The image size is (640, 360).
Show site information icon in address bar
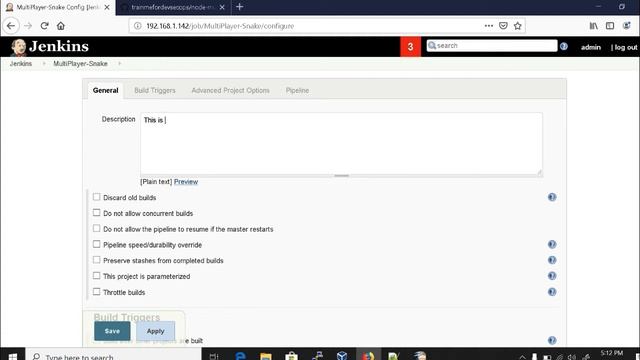tap(138, 26)
